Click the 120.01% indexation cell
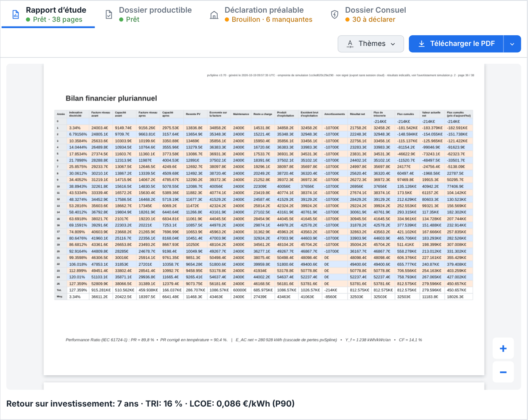The width and height of the screenshot is (528, 420). [78, 277]
